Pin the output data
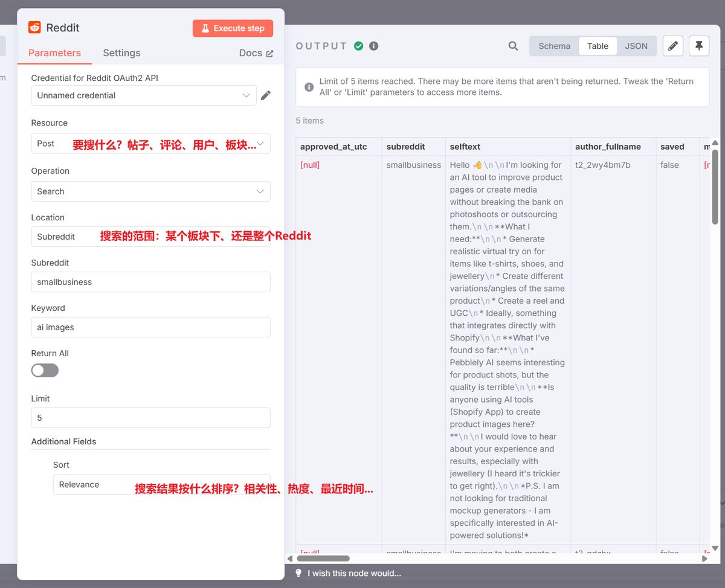 698,46
